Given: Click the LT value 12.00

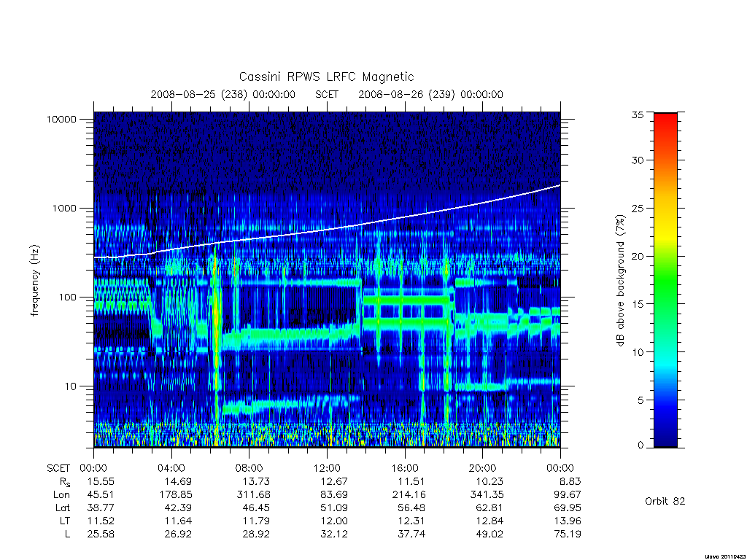Looking at the screenshot, I should pyautogui.click(x=333, y=521).
